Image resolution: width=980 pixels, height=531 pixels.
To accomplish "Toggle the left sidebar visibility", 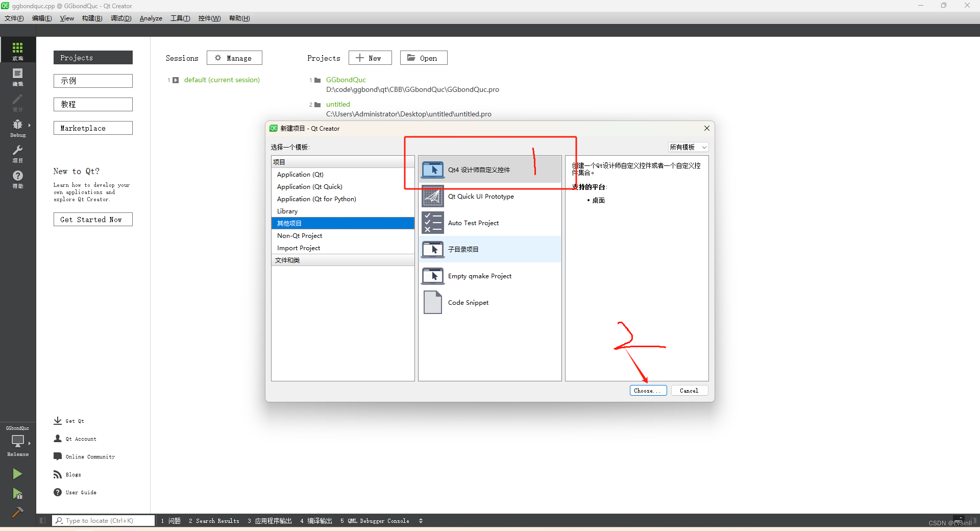I will [x=43, y=521].
